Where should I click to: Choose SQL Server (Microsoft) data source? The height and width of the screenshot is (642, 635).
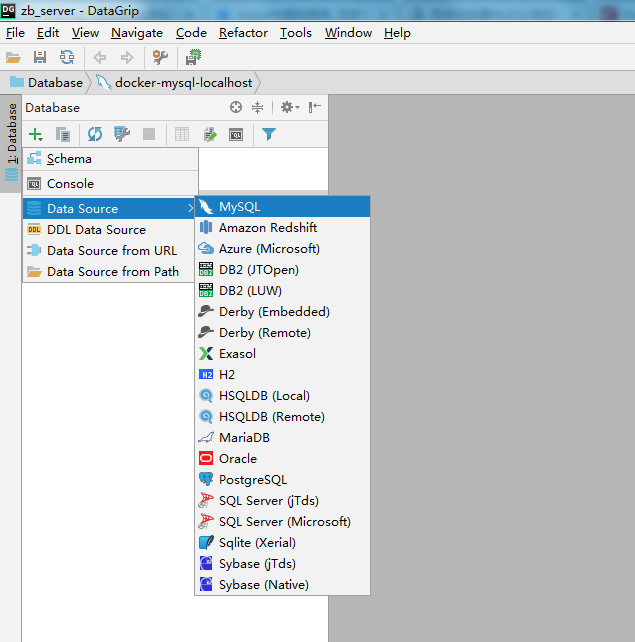[282, 521]
